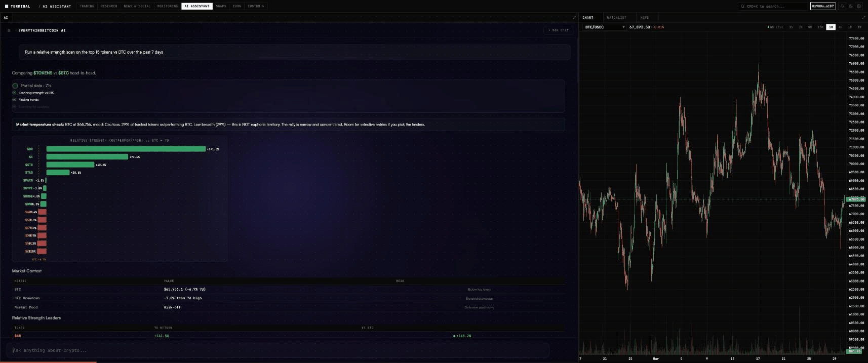Open the notifications bell icon
This screenshot has width=868, height=363.
(842, 6)
